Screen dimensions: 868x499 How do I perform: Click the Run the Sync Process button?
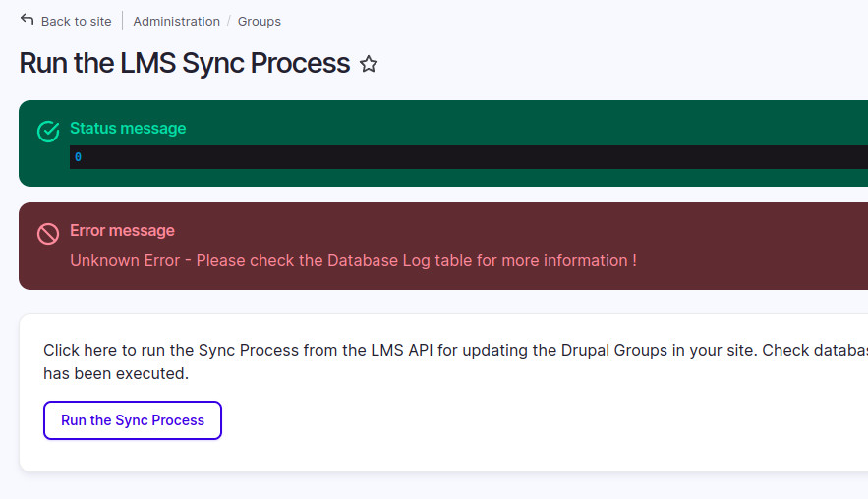tap(133, 420)
